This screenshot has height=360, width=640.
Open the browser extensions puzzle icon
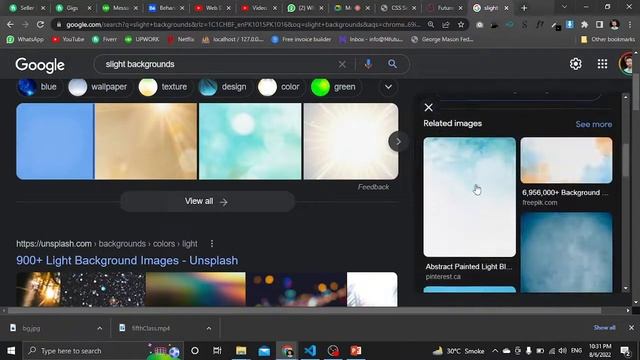tap(584, 24)
